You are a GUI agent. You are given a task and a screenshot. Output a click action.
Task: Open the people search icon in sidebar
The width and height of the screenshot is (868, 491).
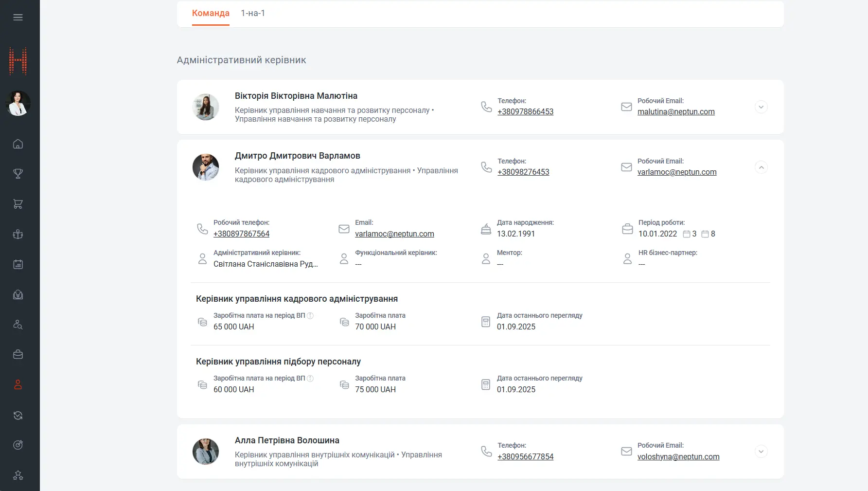tap(18, 325)
